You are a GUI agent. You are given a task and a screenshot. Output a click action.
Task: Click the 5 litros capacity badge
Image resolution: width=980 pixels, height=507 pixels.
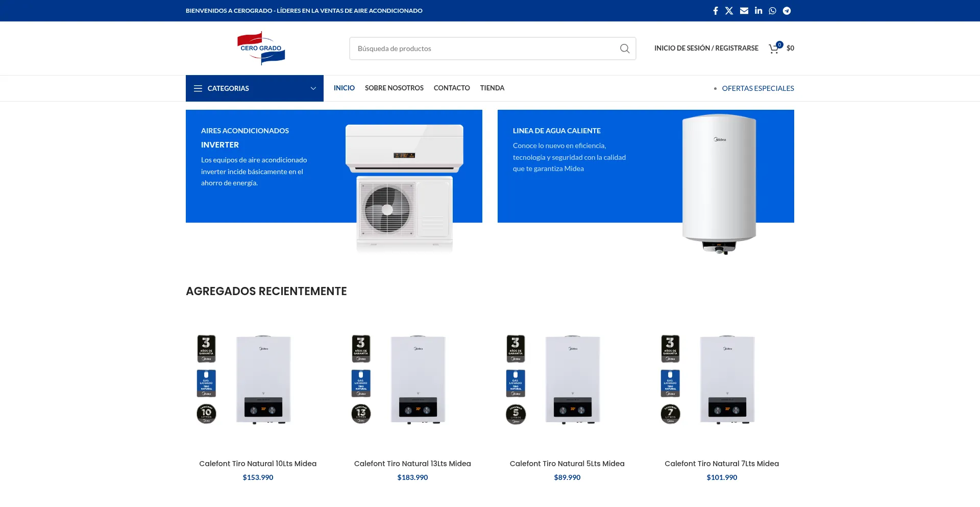(516, 414)
